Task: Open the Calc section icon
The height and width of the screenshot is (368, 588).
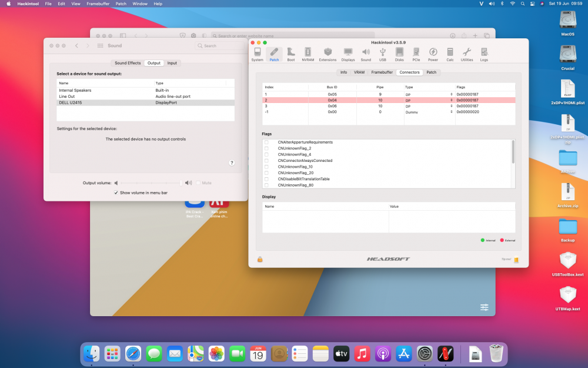Action: [450, 54]
